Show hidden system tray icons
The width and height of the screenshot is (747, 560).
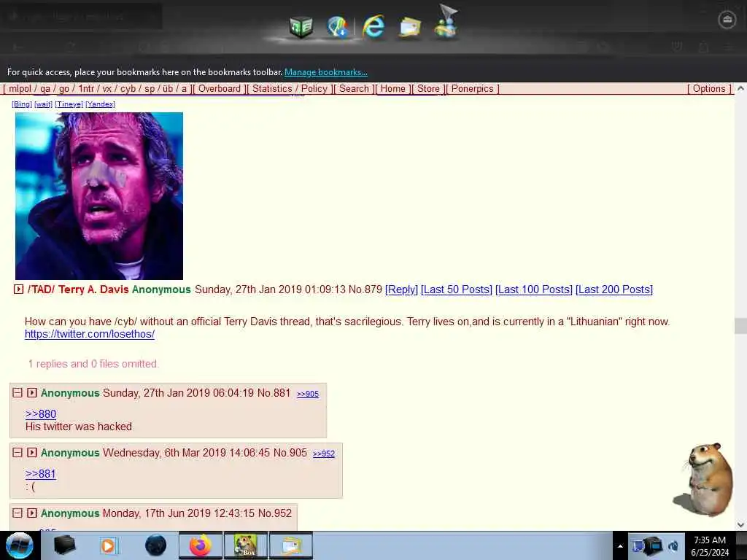[x=620, y=546]
